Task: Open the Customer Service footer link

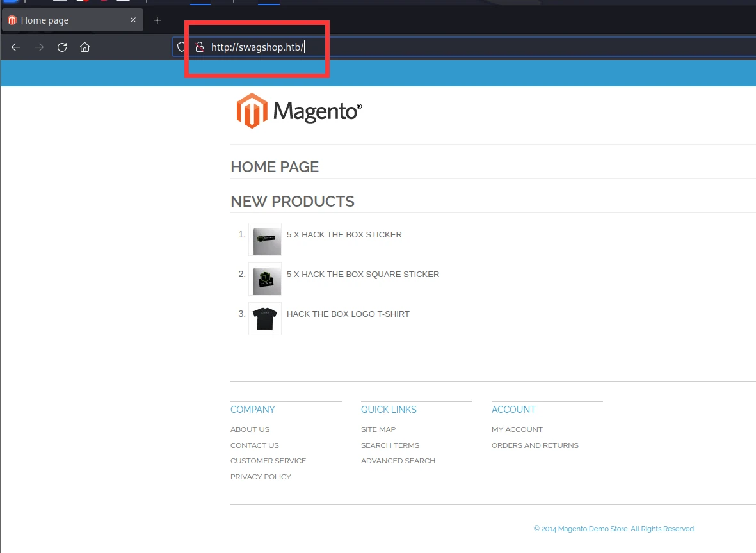Action: pos(268,461)
